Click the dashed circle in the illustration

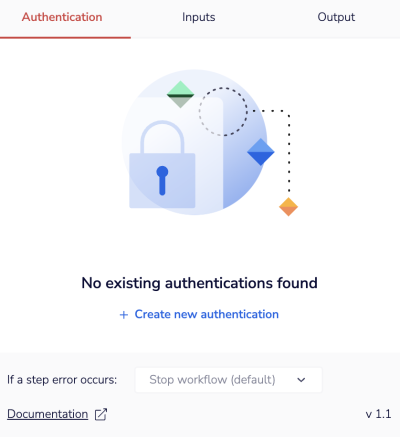click(x=223, y=112)
